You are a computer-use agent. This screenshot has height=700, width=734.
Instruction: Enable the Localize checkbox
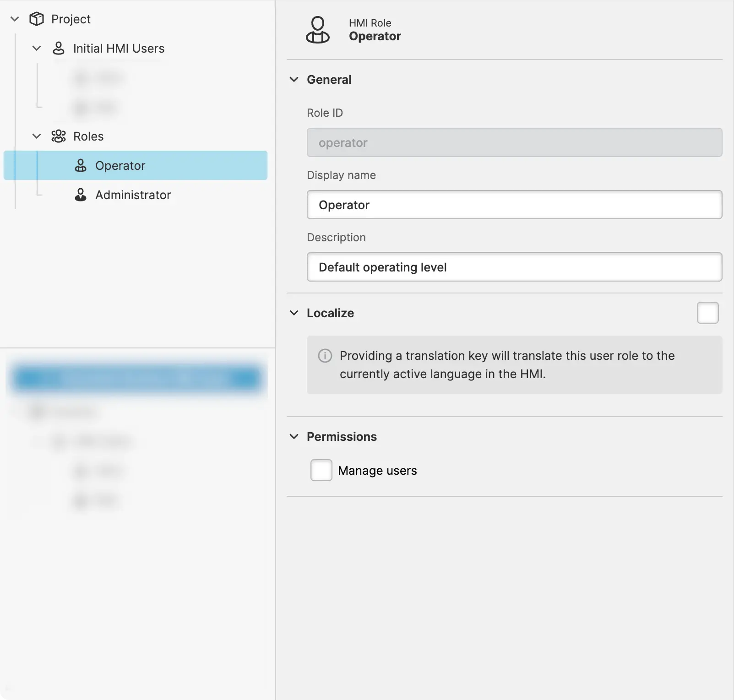[707, 313]
